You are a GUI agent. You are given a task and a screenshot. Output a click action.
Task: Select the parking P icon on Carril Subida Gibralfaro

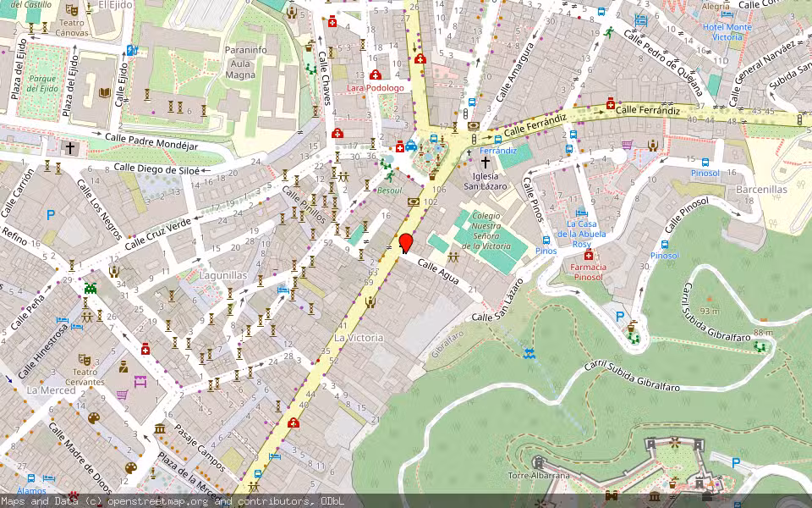[619, 317]
